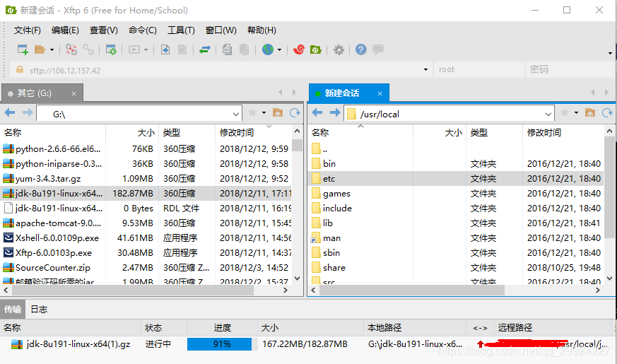Screen dimensions: 617x364
Task: Click the globe encoding icon
Action: (x=268, y=49)
